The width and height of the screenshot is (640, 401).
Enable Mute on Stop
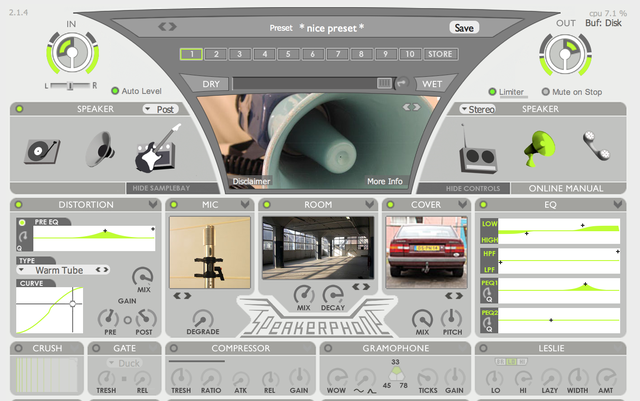545,91
